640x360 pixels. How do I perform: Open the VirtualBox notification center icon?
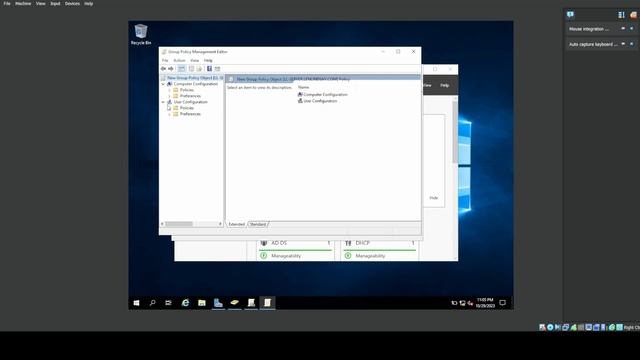570,15
